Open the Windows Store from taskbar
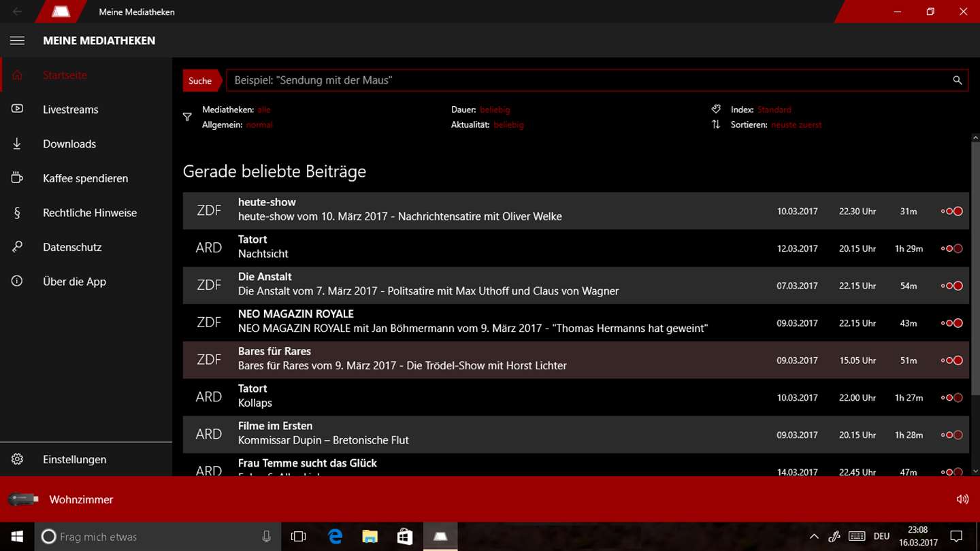Screen dimensions: 980x551 point(405,537)
